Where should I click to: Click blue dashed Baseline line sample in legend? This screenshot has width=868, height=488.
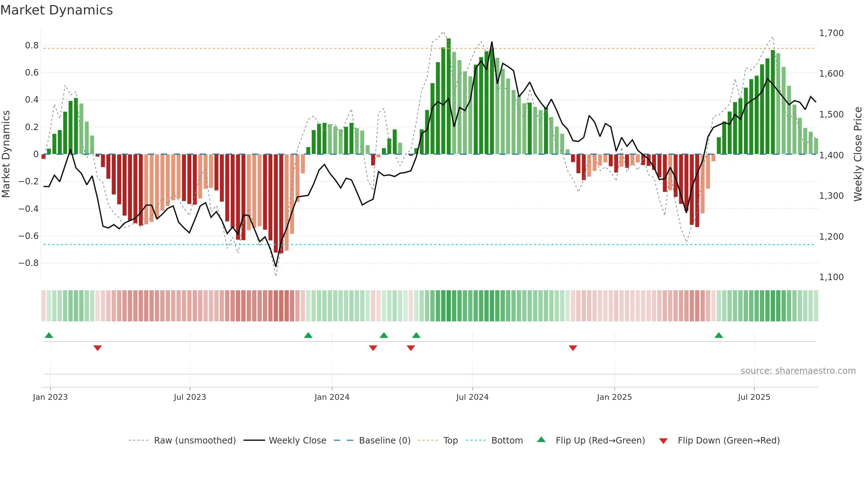coord(344,440)
